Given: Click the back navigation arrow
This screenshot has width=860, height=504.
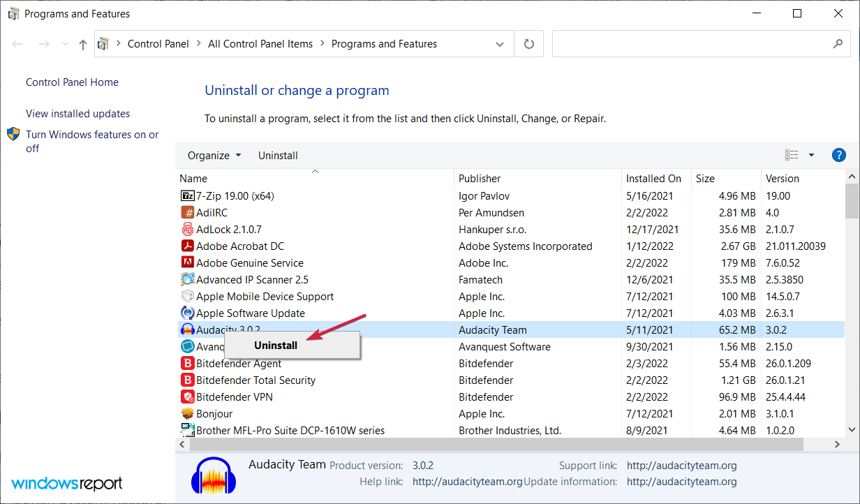Looking at the screenshot, I should (18, 44).
